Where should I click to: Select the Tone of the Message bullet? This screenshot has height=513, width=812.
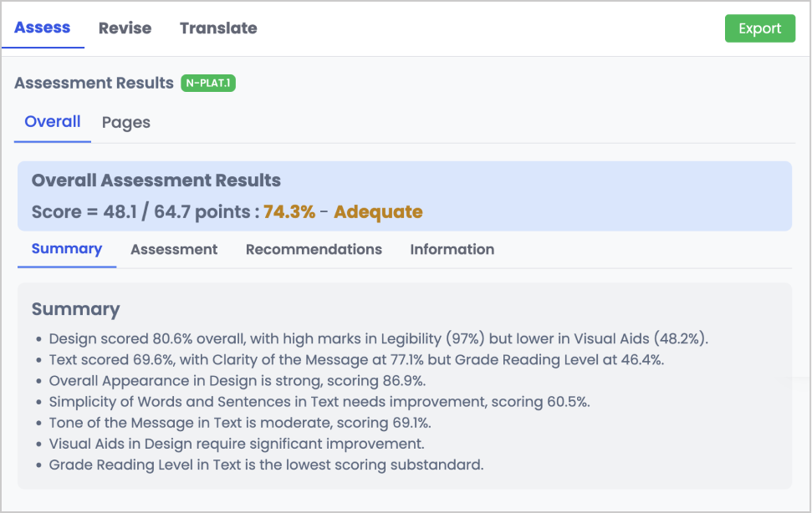click(x=239, y=423)
